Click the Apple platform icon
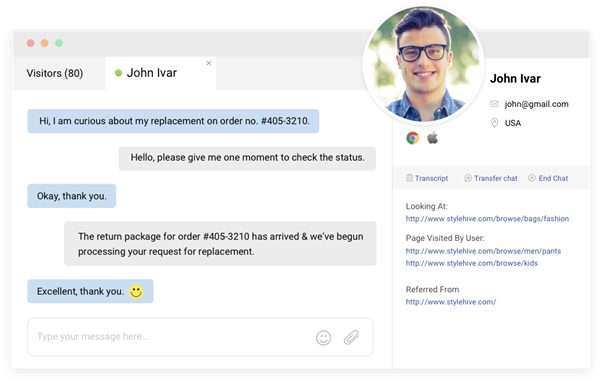This screenshot has width=602, height=383. [x=433, y=137]
